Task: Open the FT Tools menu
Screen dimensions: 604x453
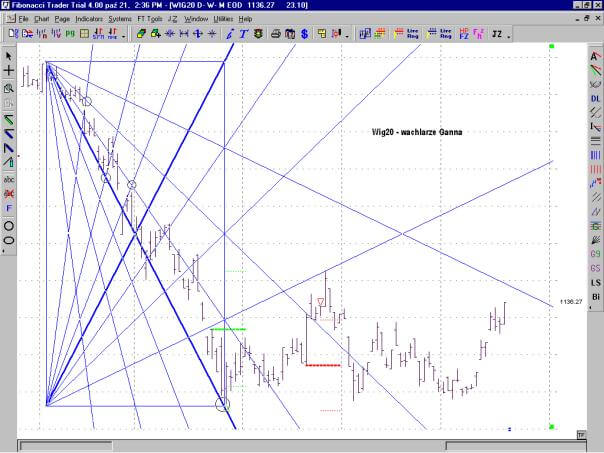Action: (x=149, y=18)
